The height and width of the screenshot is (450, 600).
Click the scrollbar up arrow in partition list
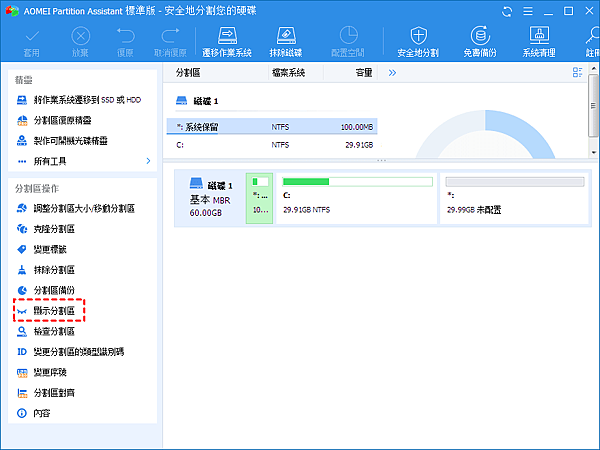(593, 69)
